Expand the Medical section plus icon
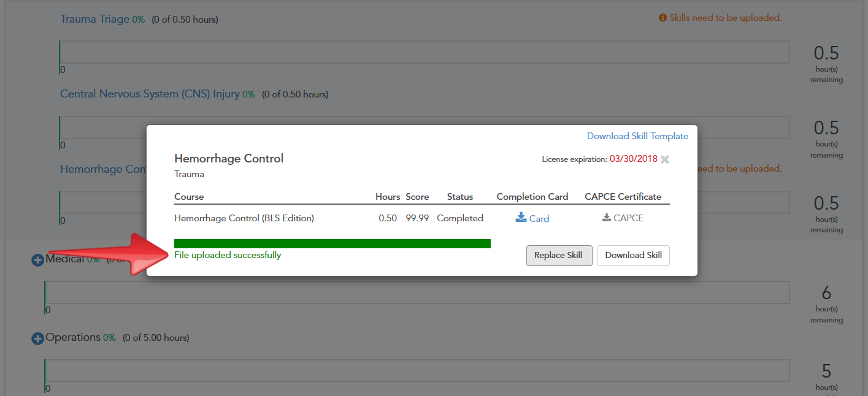The width and height of the screenshot is (868, 396). pyautogui.click(x=37, y=261)
